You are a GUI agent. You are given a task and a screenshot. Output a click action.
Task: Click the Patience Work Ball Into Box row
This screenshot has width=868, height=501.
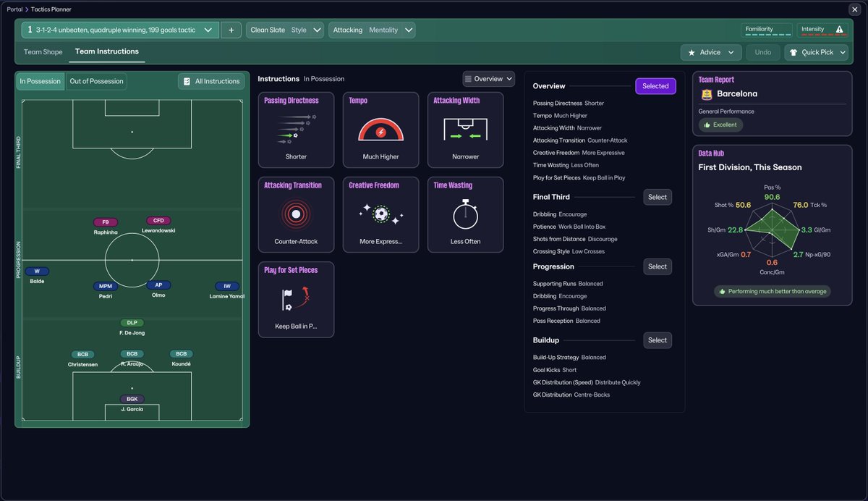coord(569,227)
